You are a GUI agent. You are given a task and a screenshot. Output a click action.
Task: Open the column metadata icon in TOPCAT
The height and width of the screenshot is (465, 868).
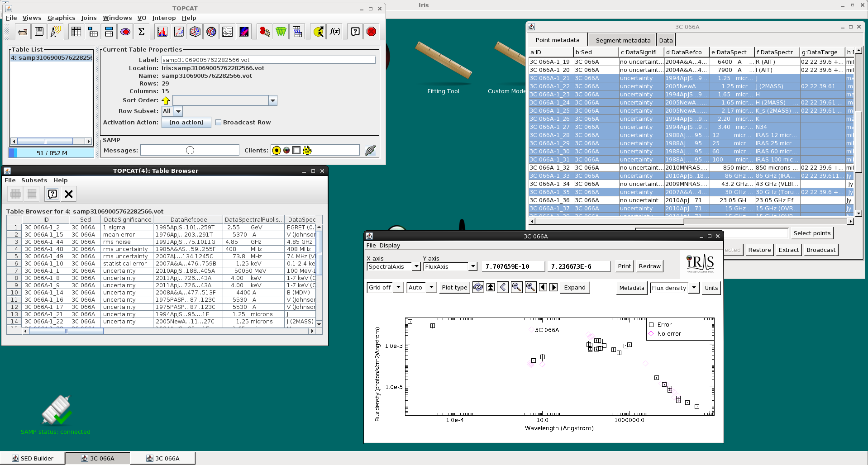click(109, 32)
